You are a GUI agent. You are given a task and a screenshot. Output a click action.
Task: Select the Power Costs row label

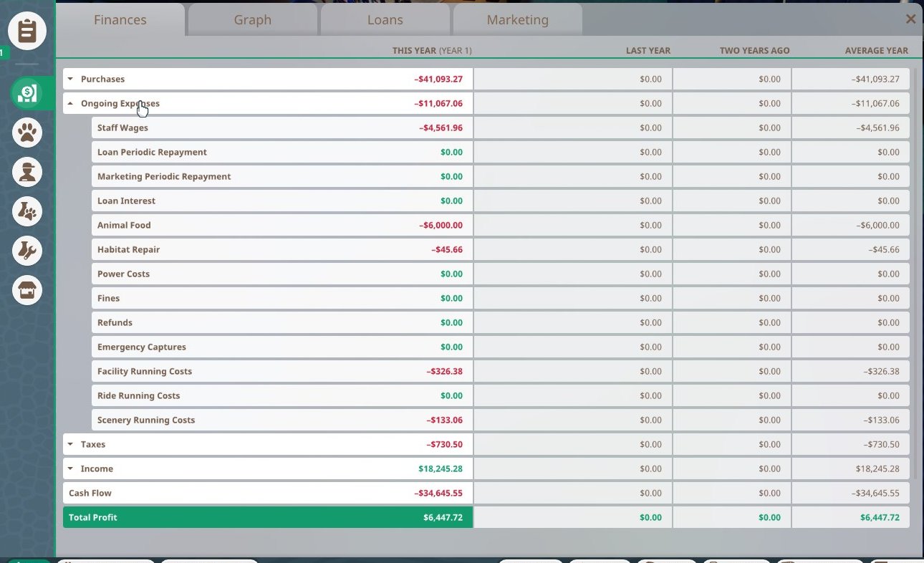(123, 274)
